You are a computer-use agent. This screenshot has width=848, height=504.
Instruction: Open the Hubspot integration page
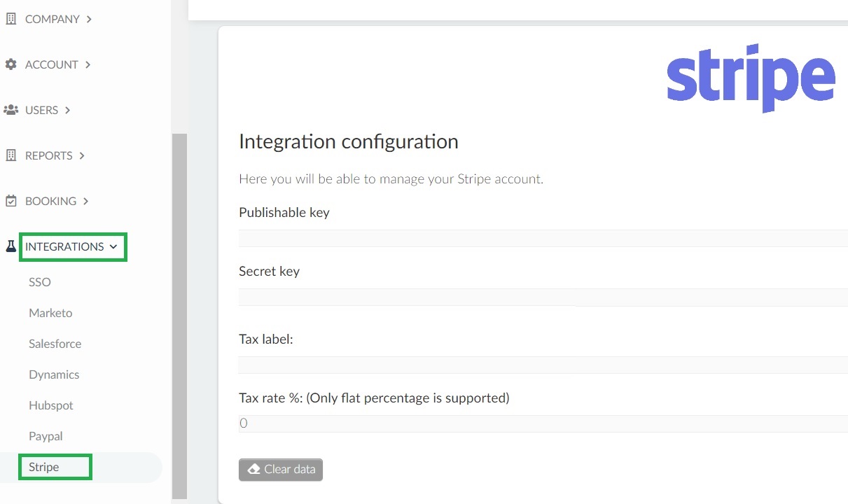coord(51,405)
